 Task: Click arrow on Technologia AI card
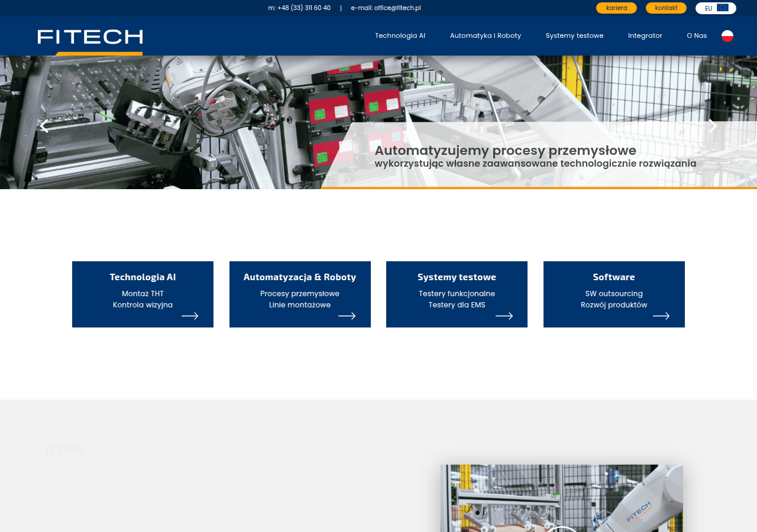190,316
